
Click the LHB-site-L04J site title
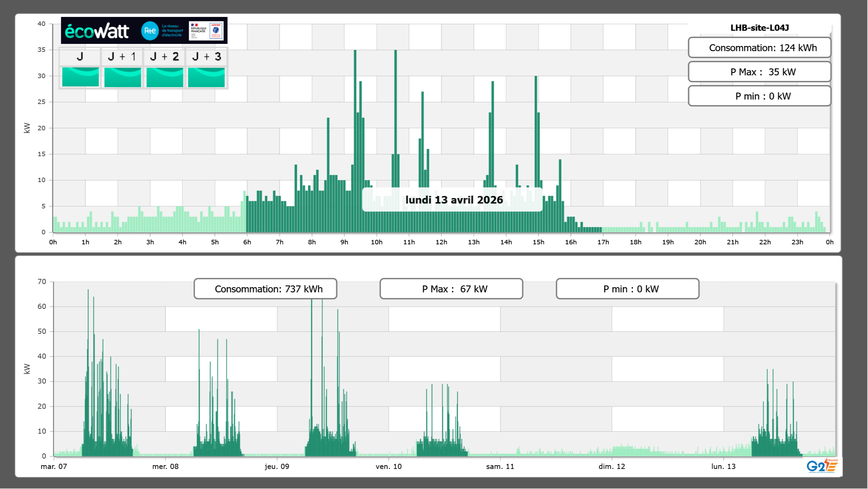pos(759,28)
